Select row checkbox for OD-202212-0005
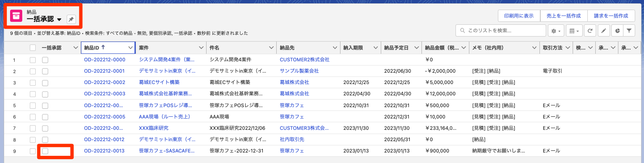The width and height of the screenshot is (644, 163). 33,117
